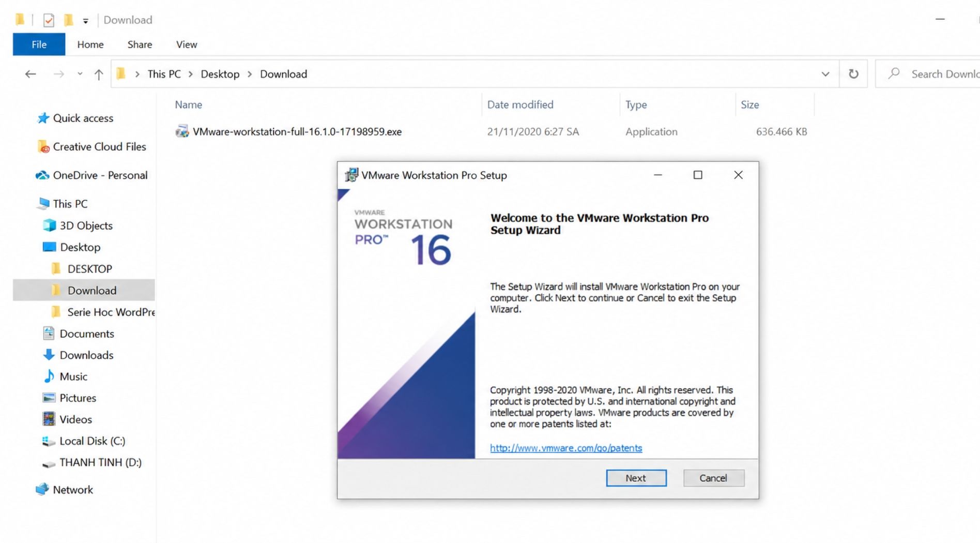Screen dimensions: 980x543
Task: Open Creative Cloud Files in sidebar
Action: pos(99,147)
